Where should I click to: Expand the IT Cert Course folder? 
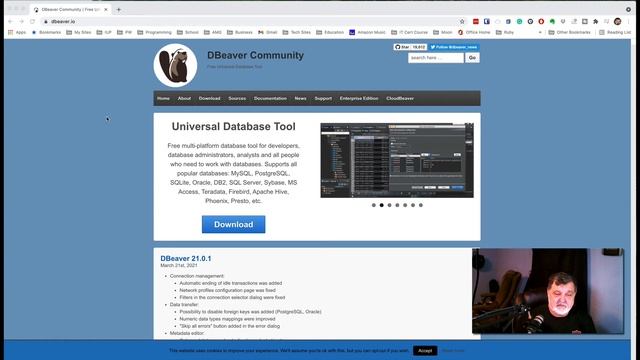point(409,32)
